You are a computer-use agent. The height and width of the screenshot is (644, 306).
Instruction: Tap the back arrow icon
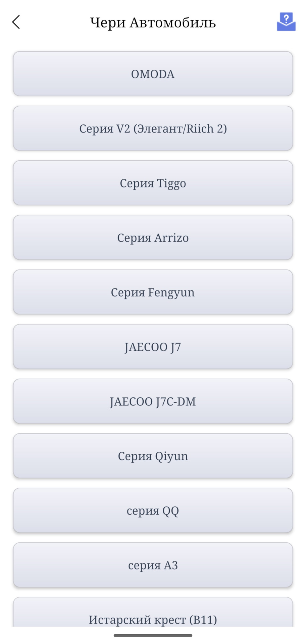[16, 22]
